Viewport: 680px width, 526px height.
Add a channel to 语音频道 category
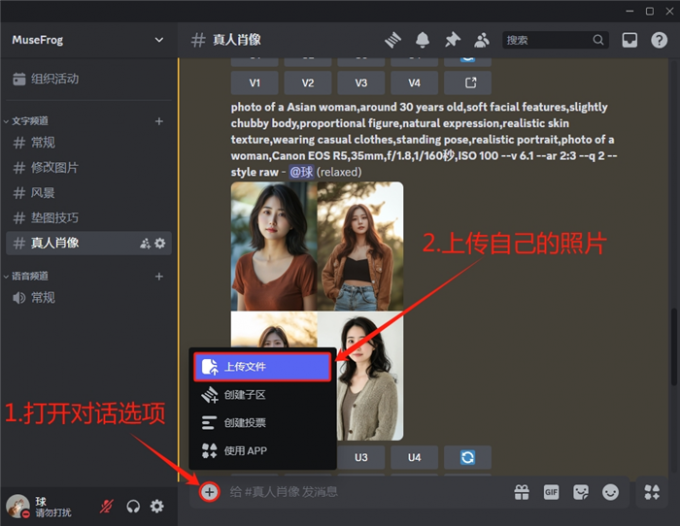coord(159,276)
